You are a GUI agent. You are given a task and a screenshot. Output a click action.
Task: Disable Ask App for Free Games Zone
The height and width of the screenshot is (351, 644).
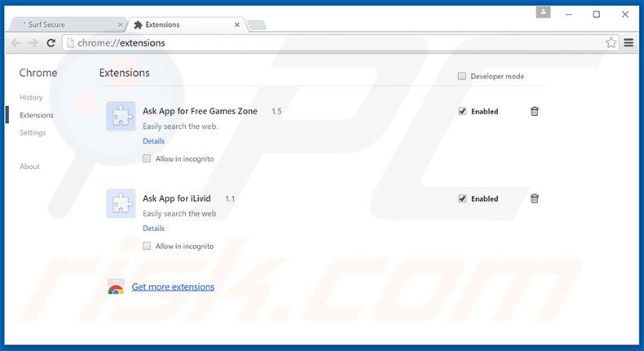click(462, 111)
